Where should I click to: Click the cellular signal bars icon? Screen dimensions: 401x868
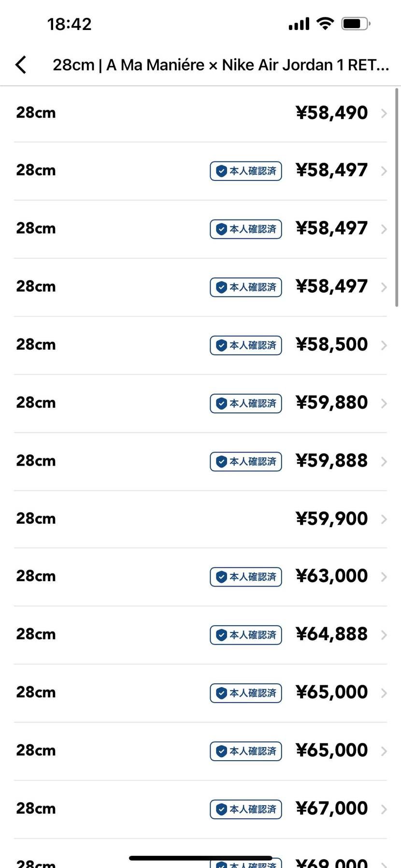point(299,24)
